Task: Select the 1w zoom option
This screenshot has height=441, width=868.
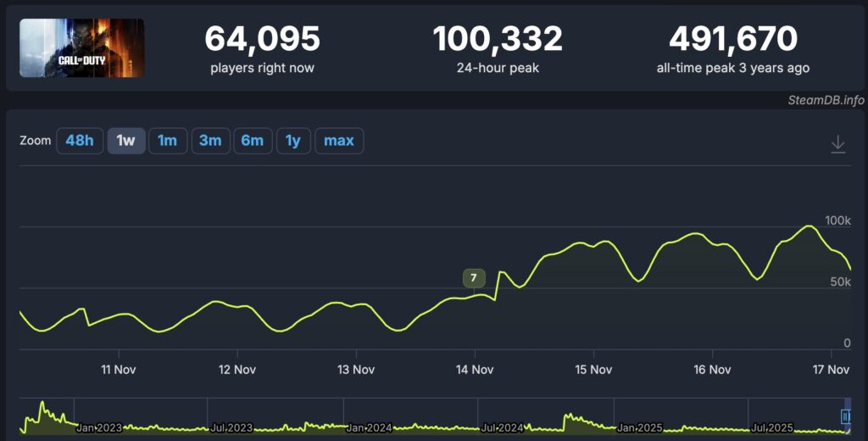Action: (125, 141)
